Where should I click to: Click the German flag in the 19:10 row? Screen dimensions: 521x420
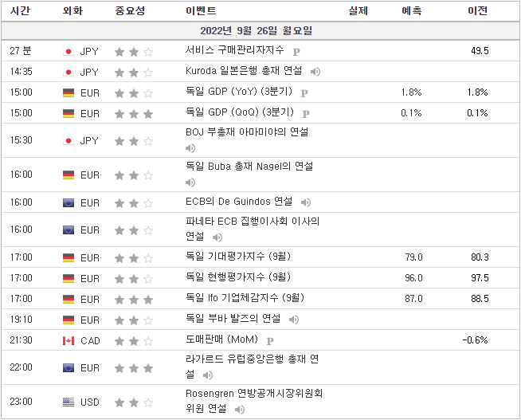(69, 320)
